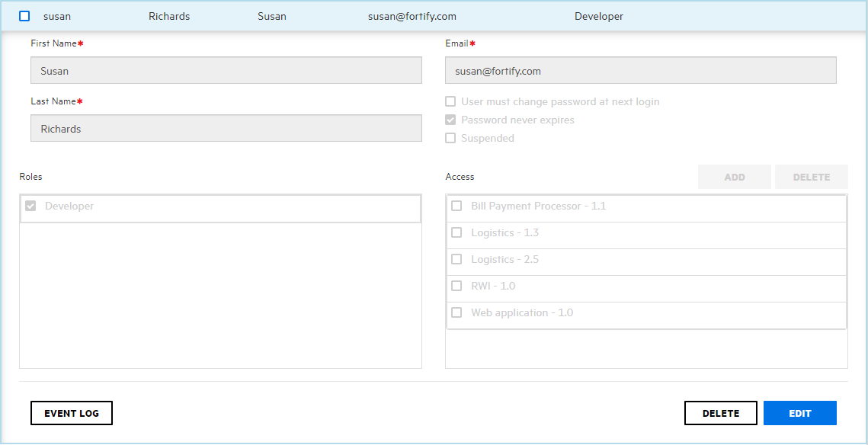Toggle the Developer role checkbox
The width and height of the screenshot is (868, 445).
coord(30,206)
